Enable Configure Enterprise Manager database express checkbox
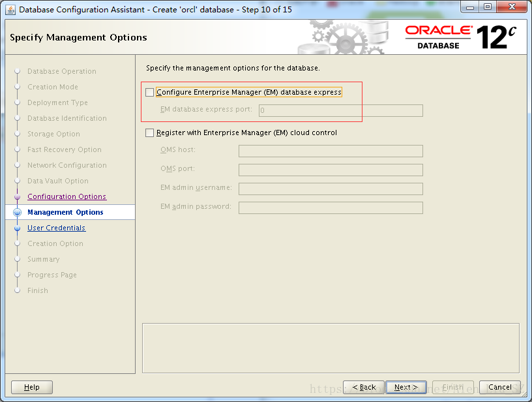Screen dimensions: 532x402 click(150, 93)
